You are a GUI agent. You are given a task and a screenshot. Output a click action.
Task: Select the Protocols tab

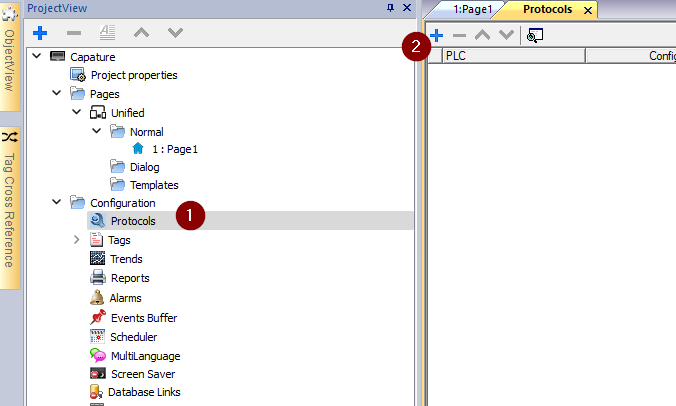coord(548,9)
